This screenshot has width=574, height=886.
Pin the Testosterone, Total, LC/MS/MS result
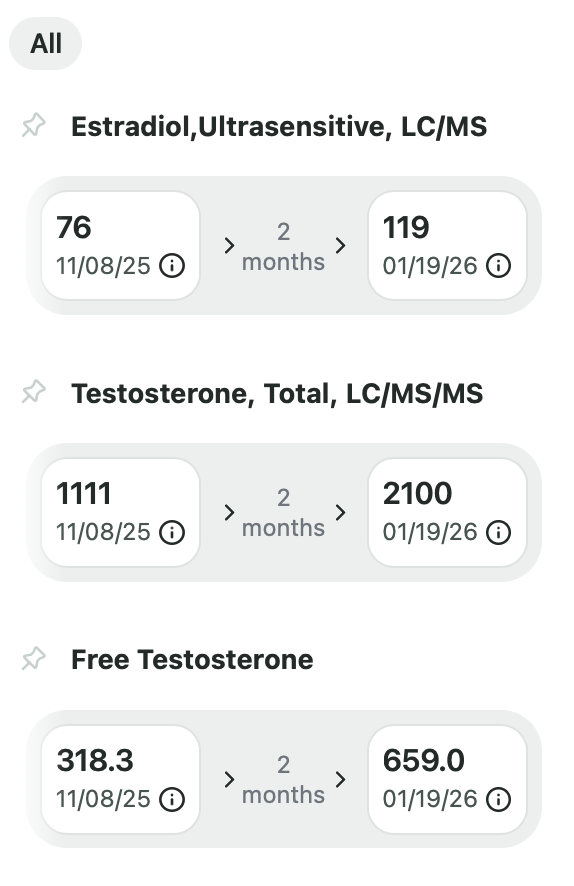(x=33, y=392)
